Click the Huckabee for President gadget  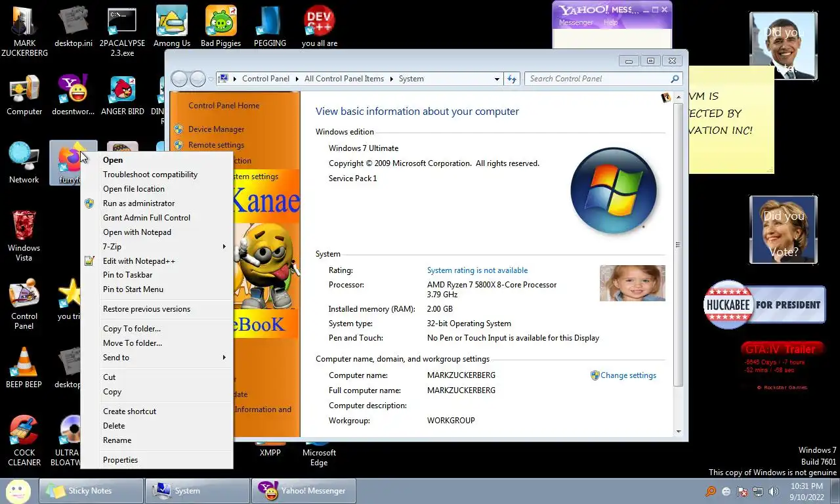tap(765, 304)
